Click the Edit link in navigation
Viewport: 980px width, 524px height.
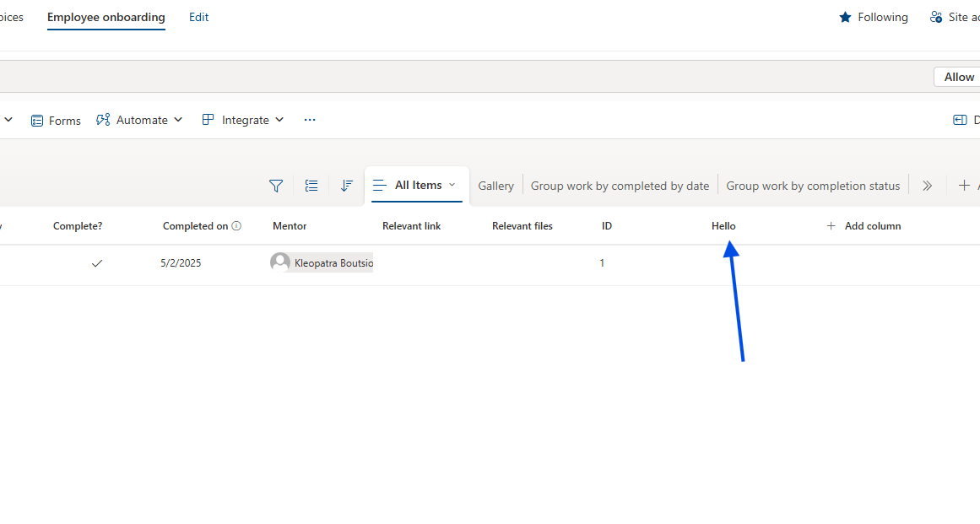(x=198, y=17)
